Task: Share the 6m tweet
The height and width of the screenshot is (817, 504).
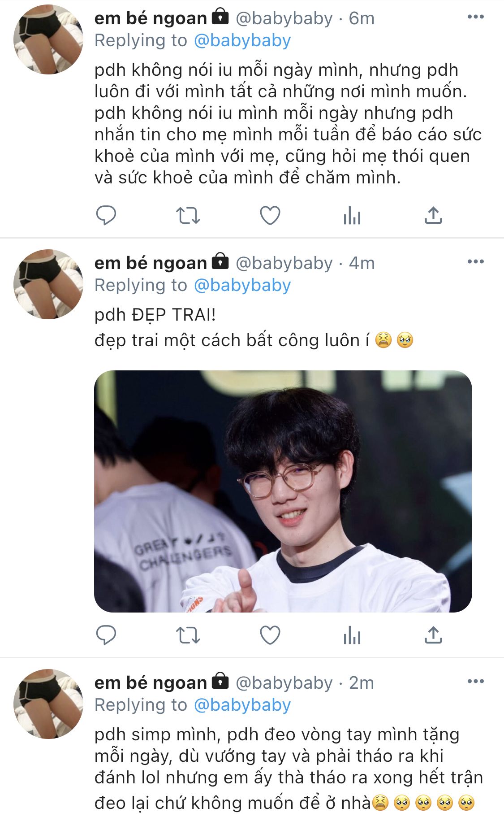Action: click(x=433, y=215)
